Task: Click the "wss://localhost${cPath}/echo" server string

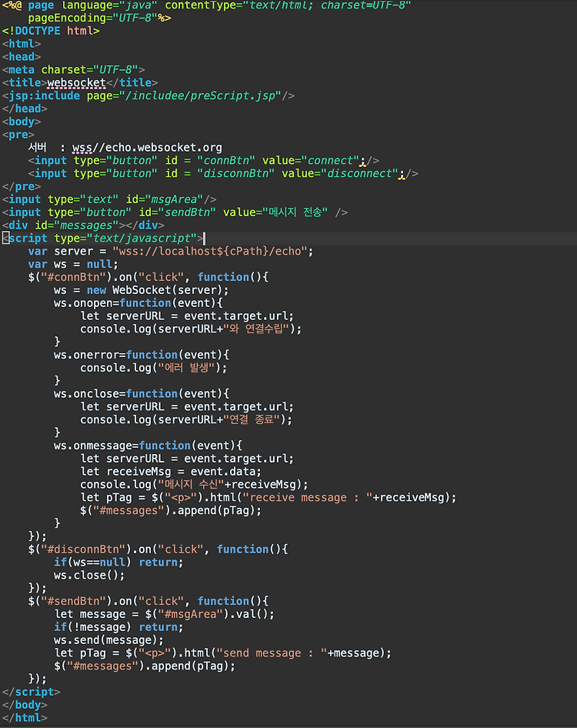Action: (210, 252)
